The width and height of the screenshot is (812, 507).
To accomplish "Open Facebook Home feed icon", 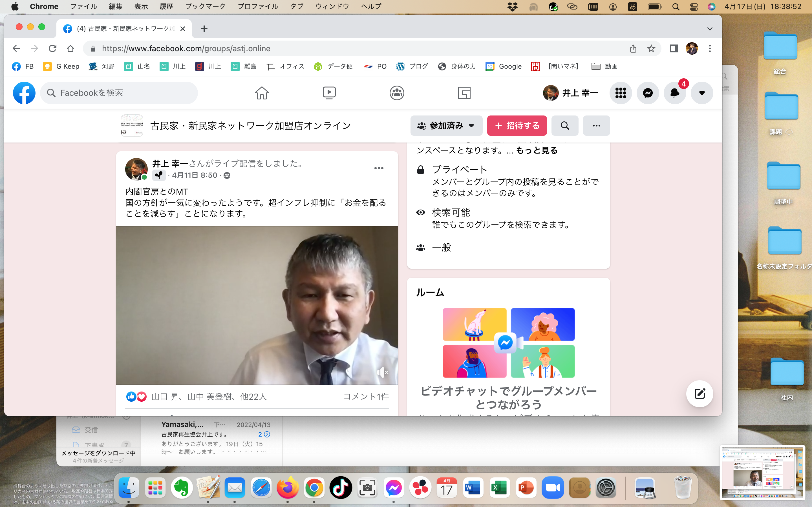I will click(x=262, y=93).
